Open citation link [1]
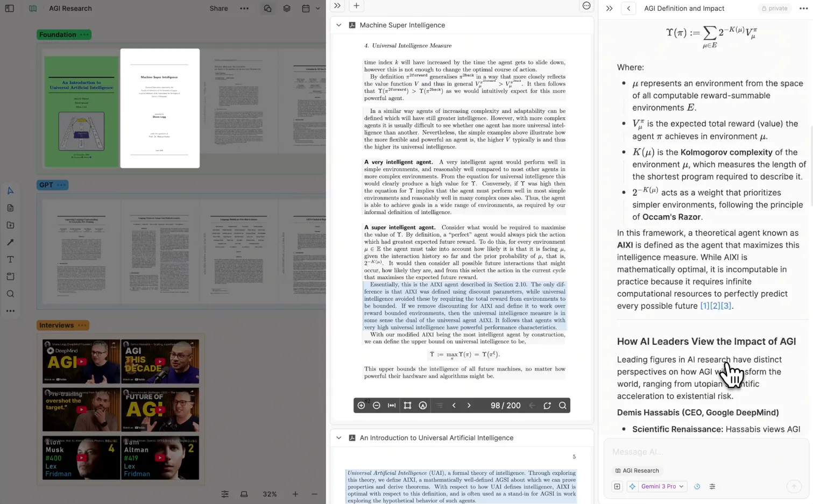This screenshot has width=813, height=504. (x=705, y=306)
